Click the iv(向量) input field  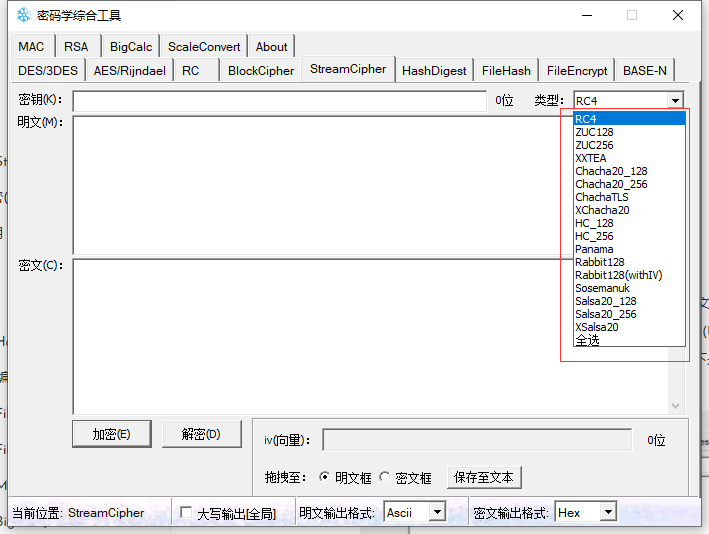(477, 440)
